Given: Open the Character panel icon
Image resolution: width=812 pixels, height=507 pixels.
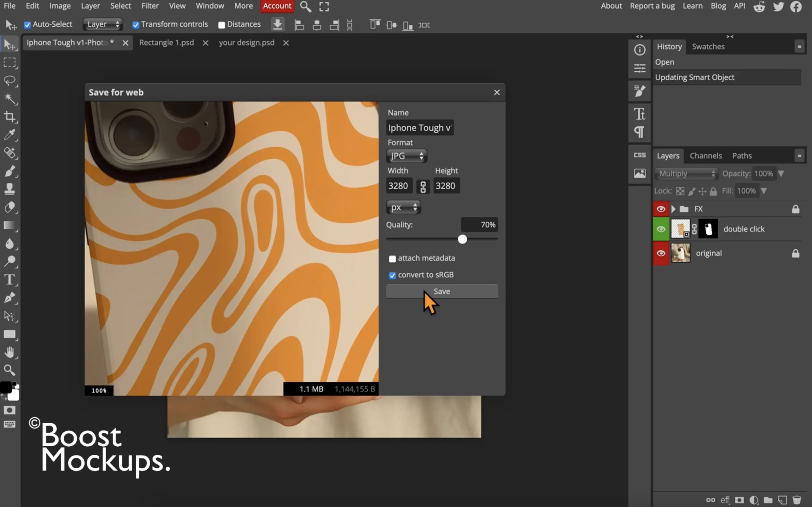Looking at the screenshot, I should coord(639,114).
